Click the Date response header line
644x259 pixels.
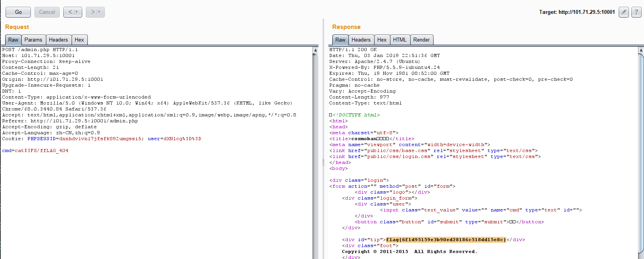coord(385,55)
